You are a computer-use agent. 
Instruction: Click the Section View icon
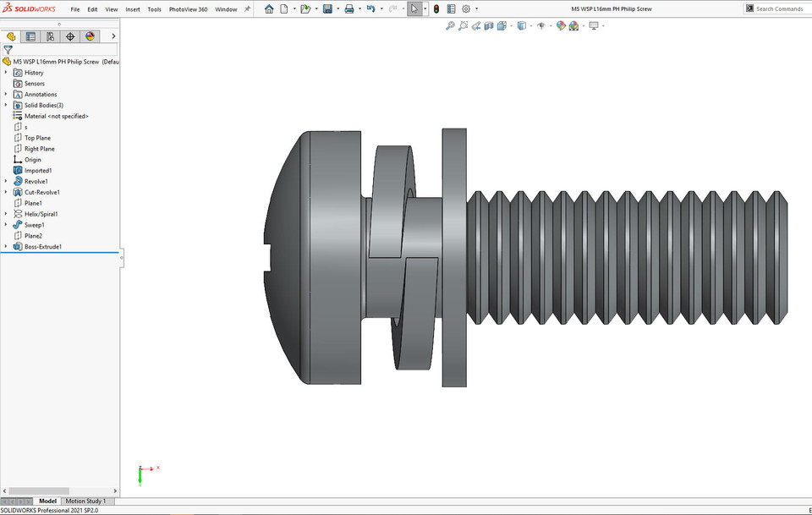pyautogui.click(x=489, y=25)
